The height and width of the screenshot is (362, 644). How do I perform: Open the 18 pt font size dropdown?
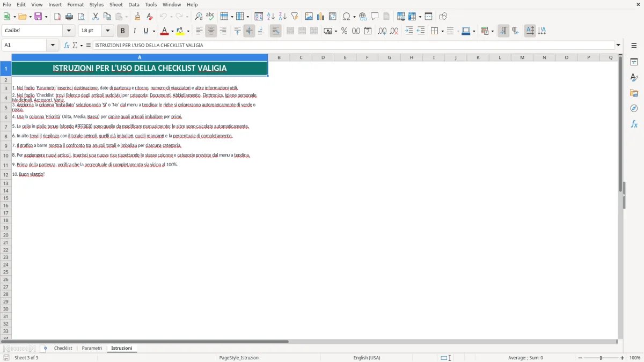pos(107,31)
